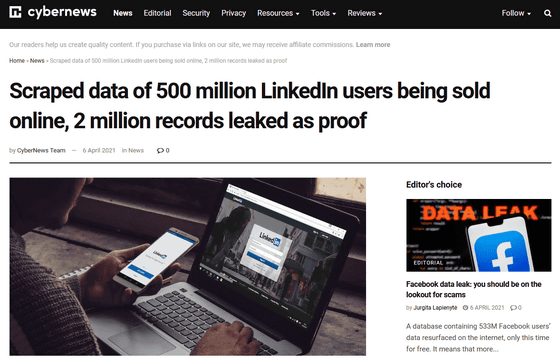The width and height of the screenshot is (560, 360).
Task: Open CyberNews Team author link
Action: [41, 150]
